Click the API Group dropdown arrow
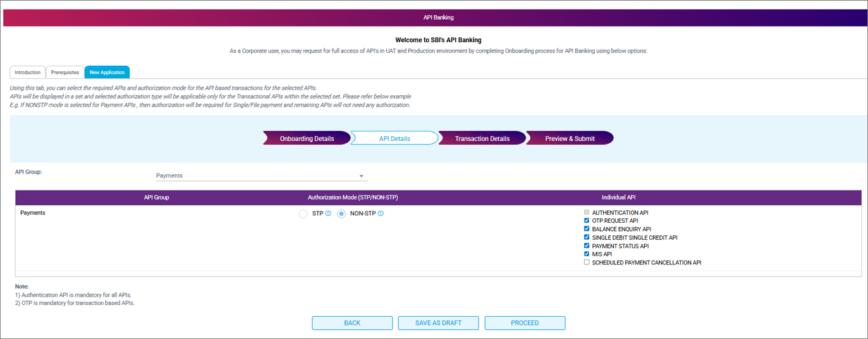This screenshot has width=868, height=339. [x=362, y=176]
